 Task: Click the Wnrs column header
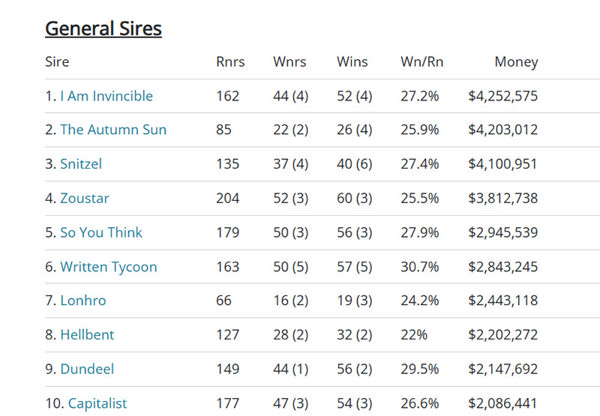[x=290, y=62]
